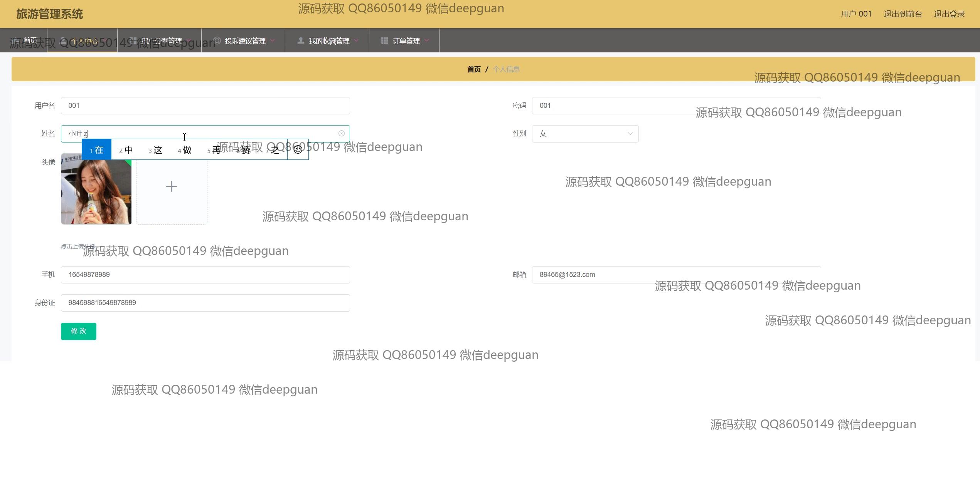Open the 性别 dropdown

pyautogui.click(x=585, y=134)
